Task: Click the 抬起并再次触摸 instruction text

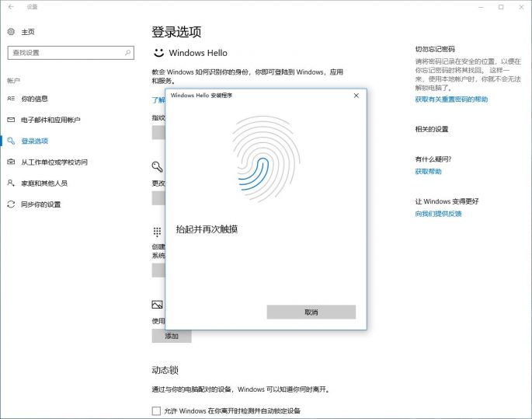Action: point(207,229)
